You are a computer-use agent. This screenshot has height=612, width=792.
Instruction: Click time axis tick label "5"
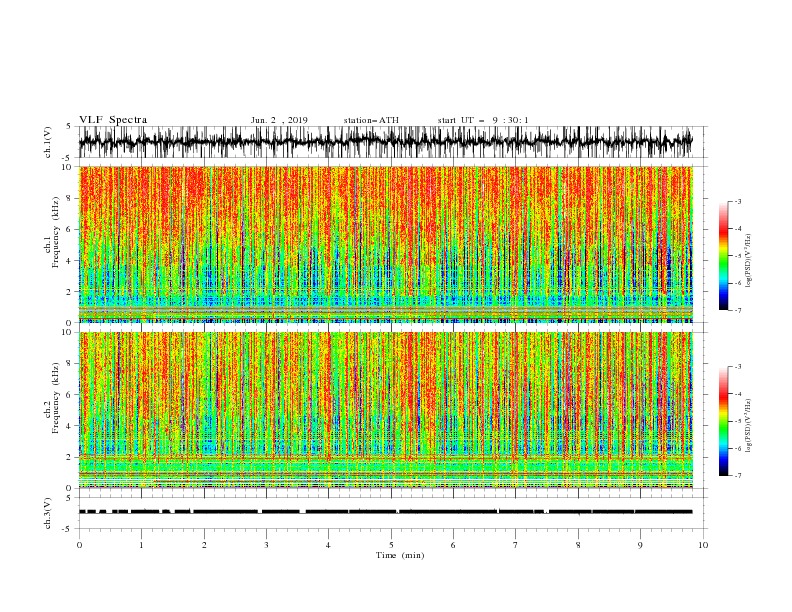click(391, 545)
